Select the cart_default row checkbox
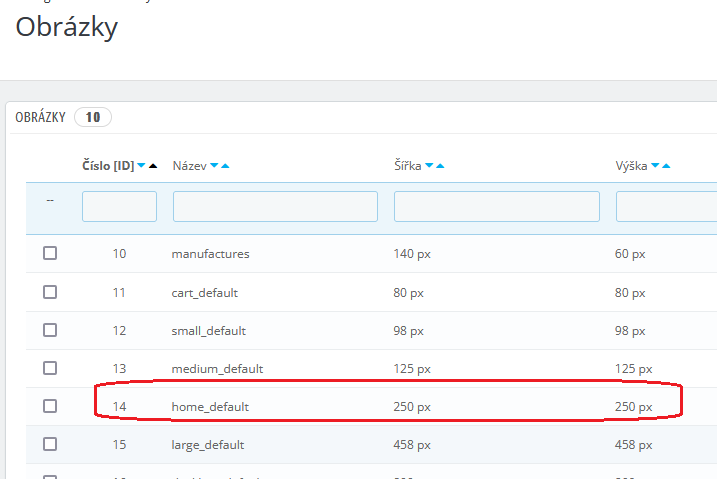The height and width of the screenshot is (479, 717). coord(50,292)
